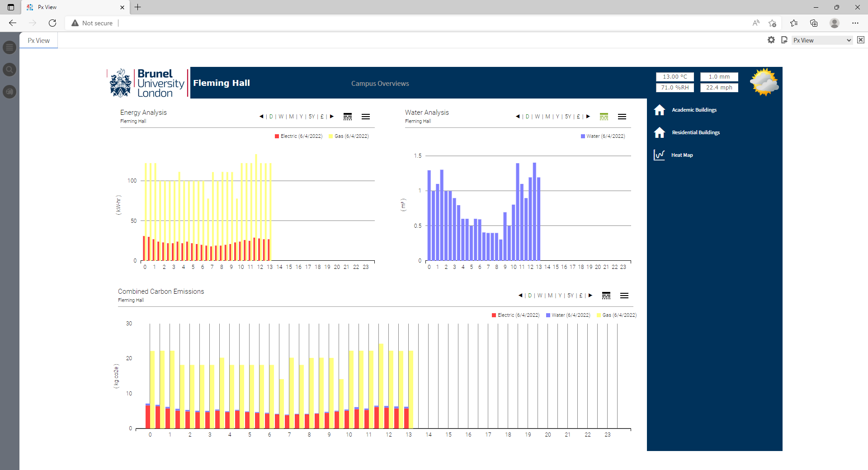Switch Energy Analysis to weekly view
This screenshot has width=868, height=470.
pos(281,117)
